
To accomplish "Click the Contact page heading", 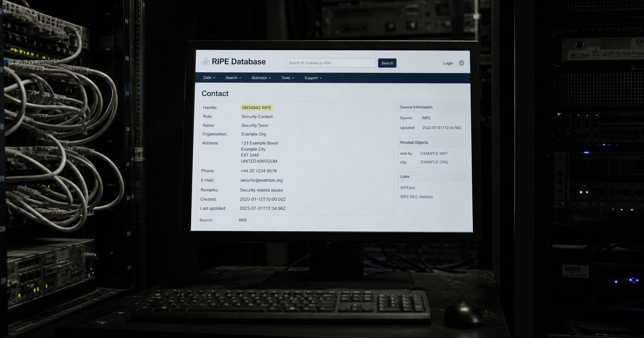I will (215, 94).
